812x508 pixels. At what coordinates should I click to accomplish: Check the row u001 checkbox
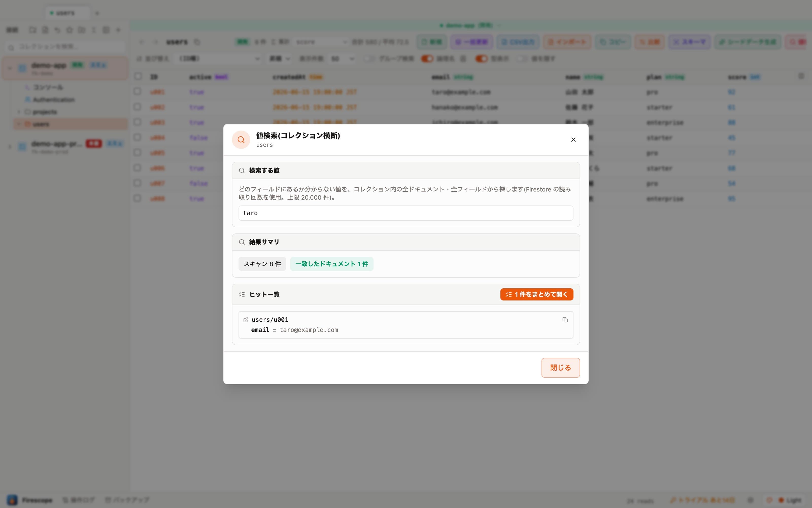coord(137,91)
